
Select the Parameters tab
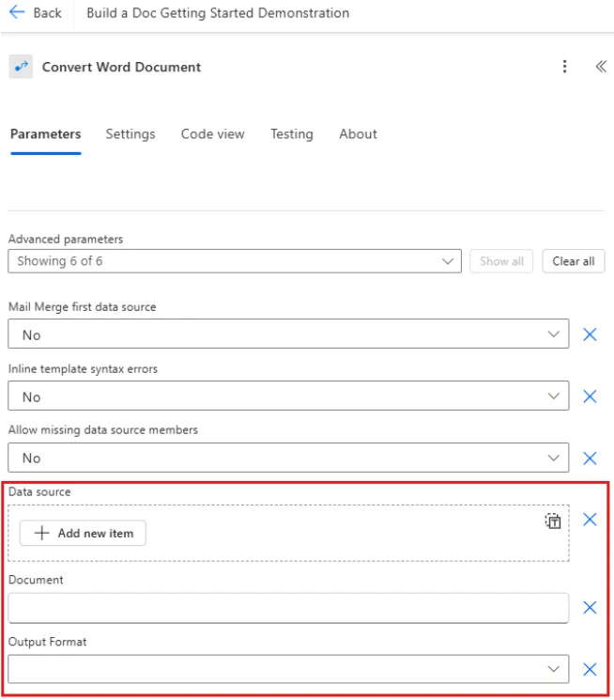coord(45,134)
